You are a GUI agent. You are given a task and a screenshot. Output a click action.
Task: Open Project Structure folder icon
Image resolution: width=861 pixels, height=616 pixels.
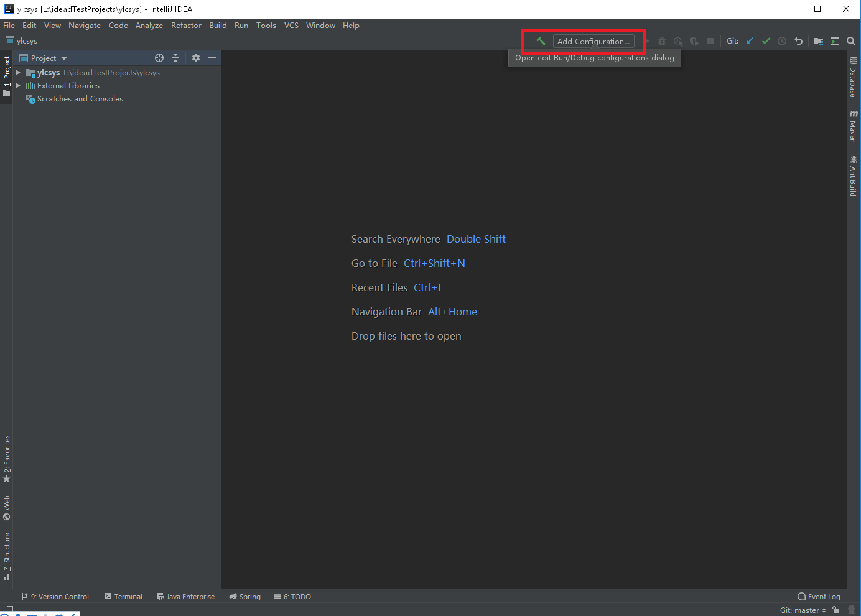pyautogui.click(x=819, y=41)
